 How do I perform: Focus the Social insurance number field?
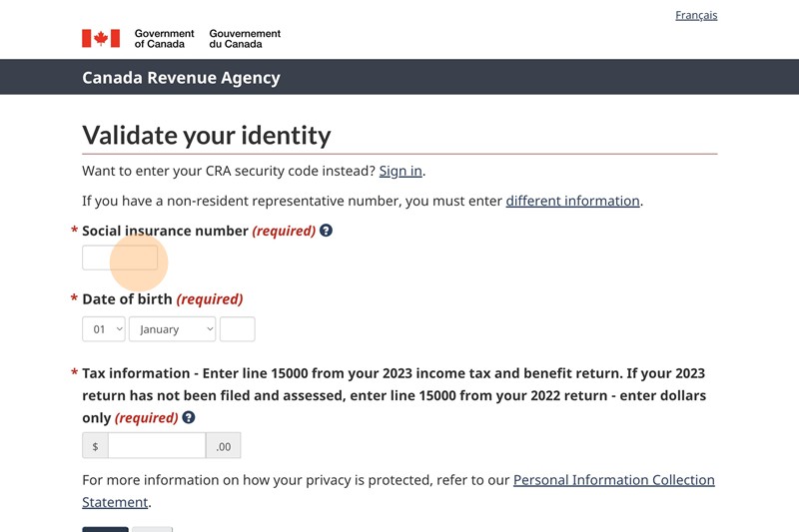click(120, 258)
